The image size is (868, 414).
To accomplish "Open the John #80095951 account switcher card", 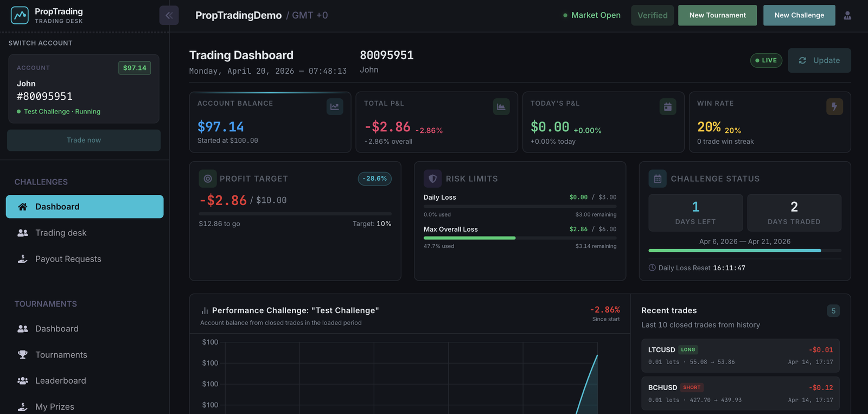I will 84,89.
